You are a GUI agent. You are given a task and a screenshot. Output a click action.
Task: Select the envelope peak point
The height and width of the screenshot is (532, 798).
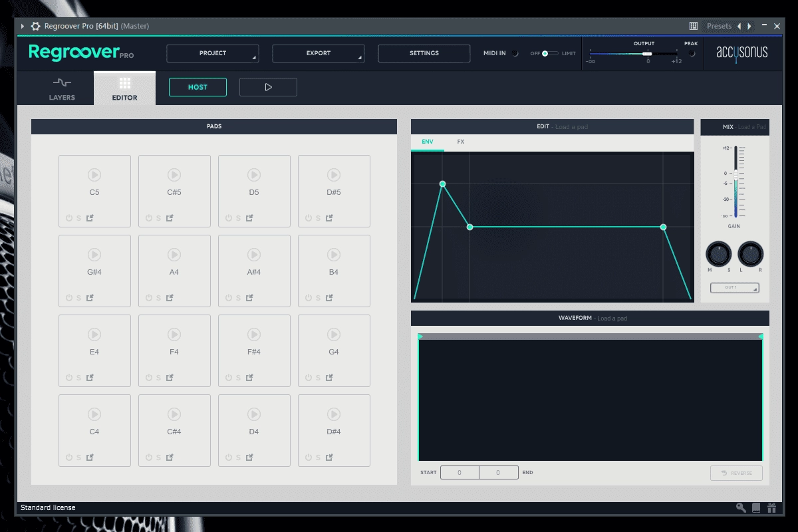click(x=442, y=184)
